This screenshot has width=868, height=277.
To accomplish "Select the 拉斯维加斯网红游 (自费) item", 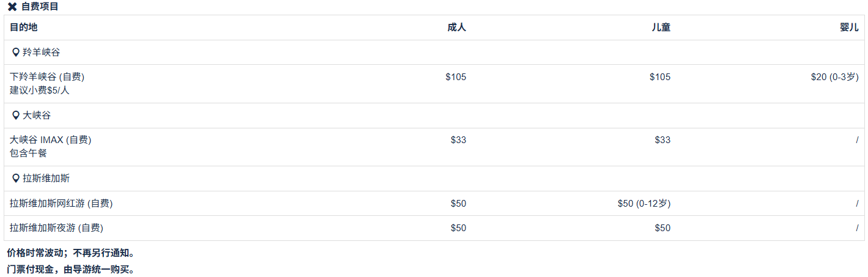I will point(61,204).
